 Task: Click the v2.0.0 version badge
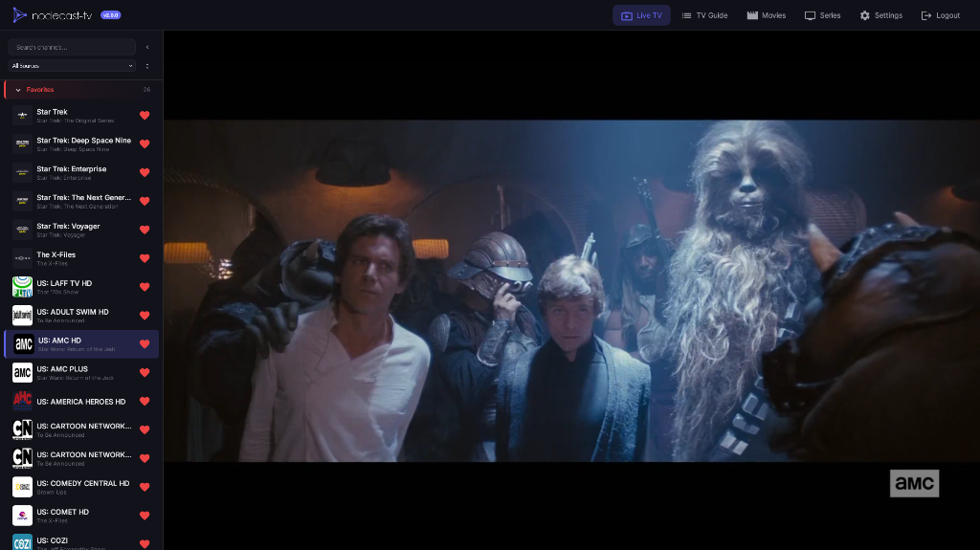(x=111, y=15)
